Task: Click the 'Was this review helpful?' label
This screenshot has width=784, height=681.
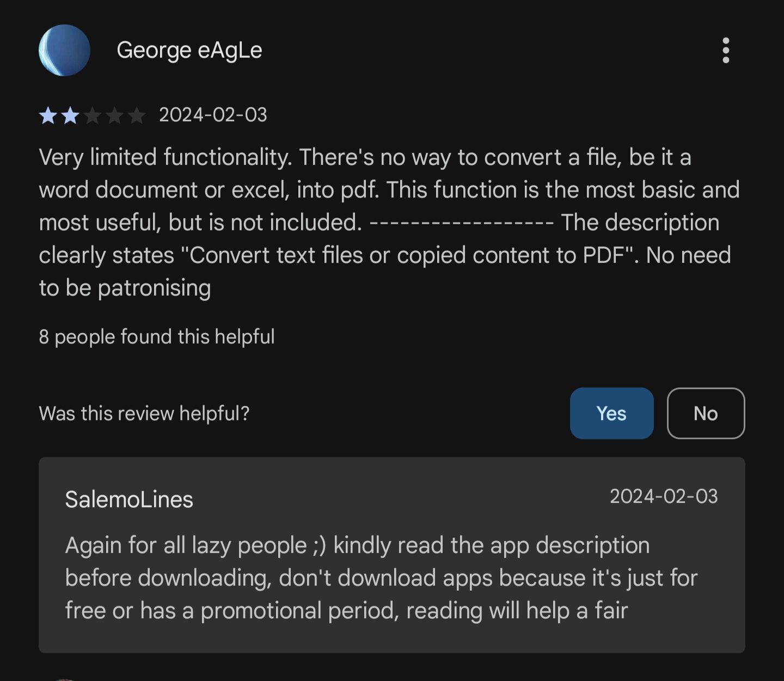Action: tap(144, 413)
